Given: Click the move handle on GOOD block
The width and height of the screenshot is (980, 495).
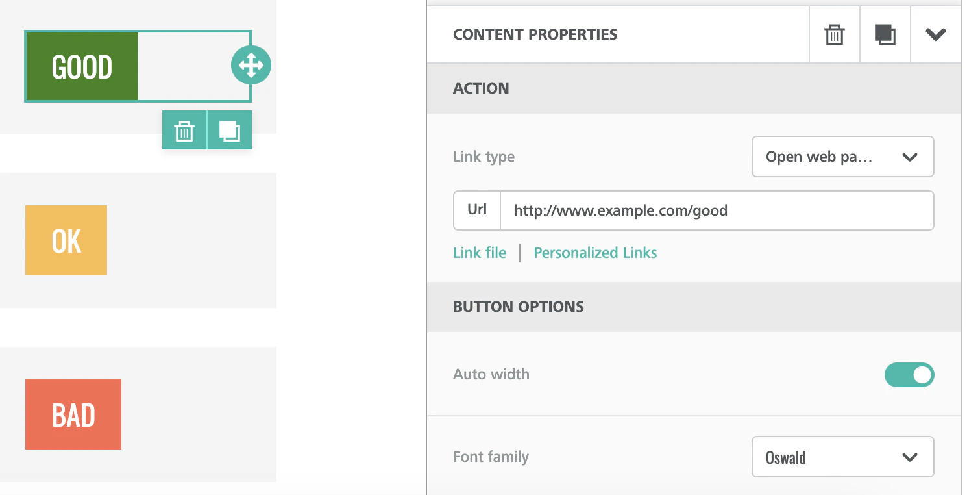Looking at the screenshot, I should 251,65.
